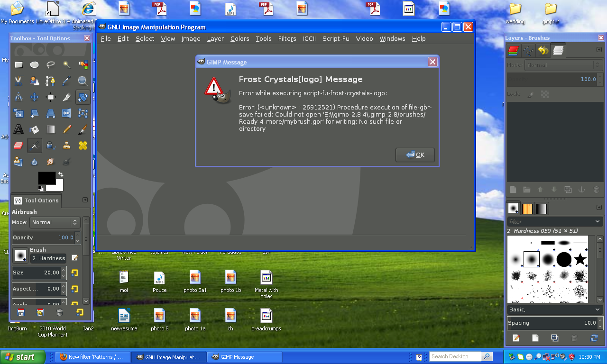
Task: Reset Tool Options to default values
Action: click(x=79, y=312)
